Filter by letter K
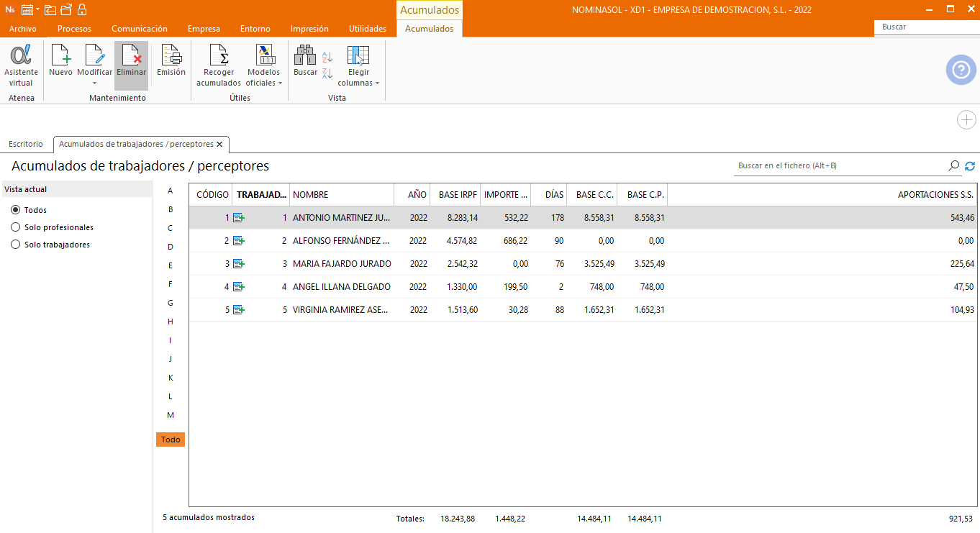The width and height of the screenshot is (980, 533). pyautogui.click(x=171, y=378)
